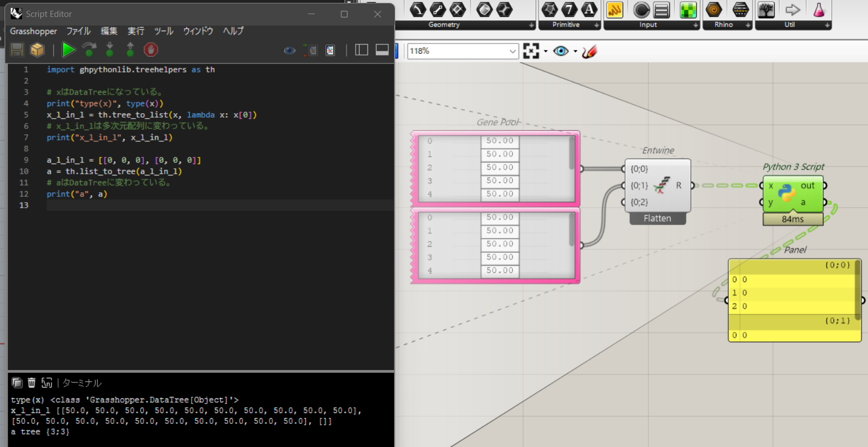Copy terminal output using the copy icon
Image resolution: width=868 pixels, height=447 pixels.
(17, 383)
